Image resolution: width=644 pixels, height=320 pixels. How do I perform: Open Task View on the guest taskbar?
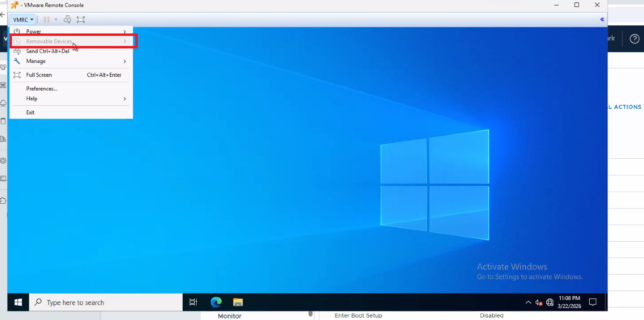pos(193,302)
